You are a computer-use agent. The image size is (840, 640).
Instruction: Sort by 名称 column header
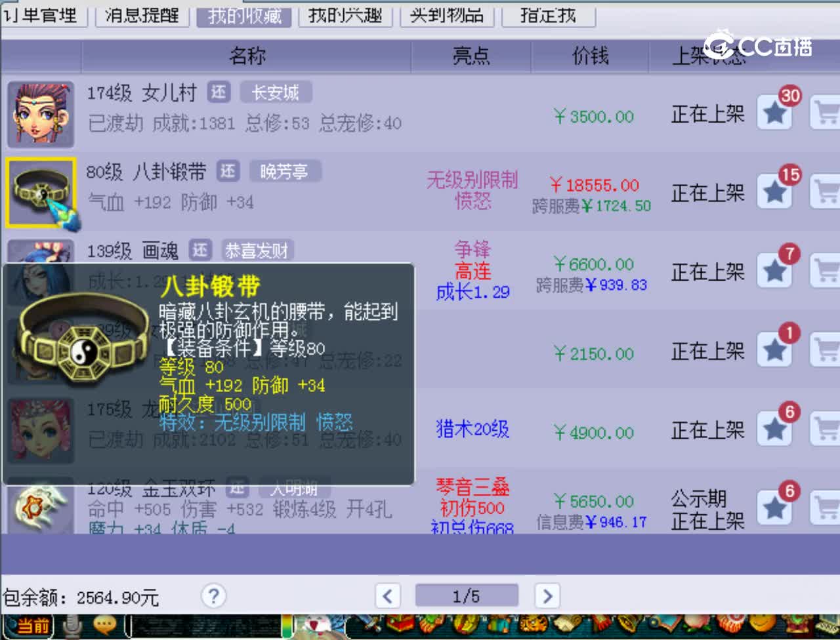247,56
